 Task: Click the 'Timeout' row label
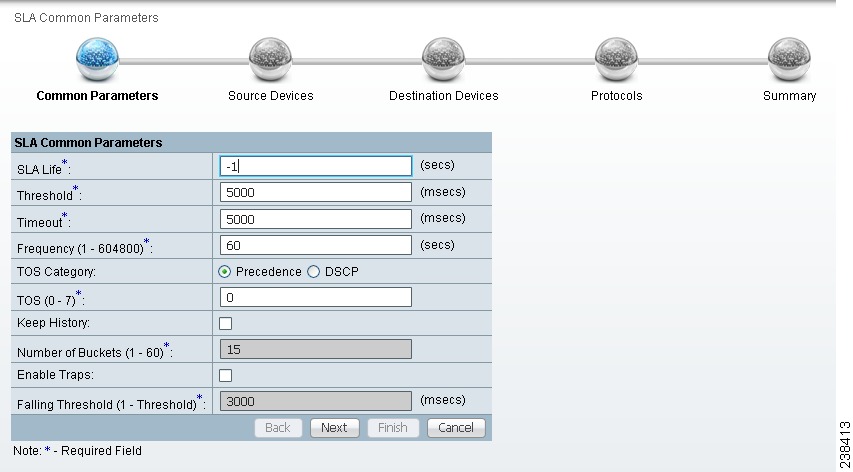pos(44,221)
